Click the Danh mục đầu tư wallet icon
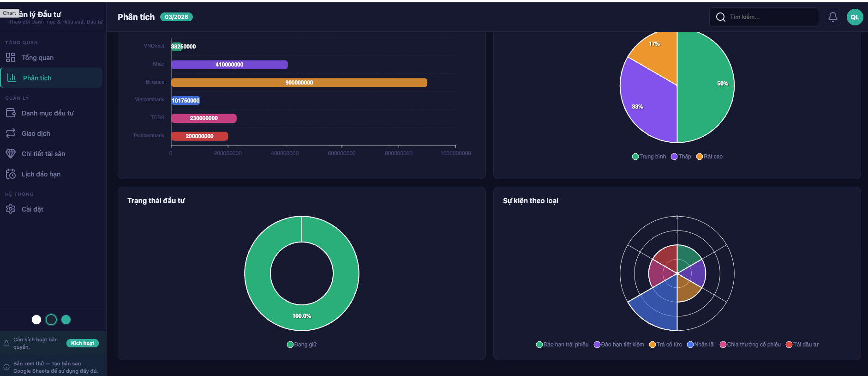Viewport: 868px width, 376px height. point(11,113)
